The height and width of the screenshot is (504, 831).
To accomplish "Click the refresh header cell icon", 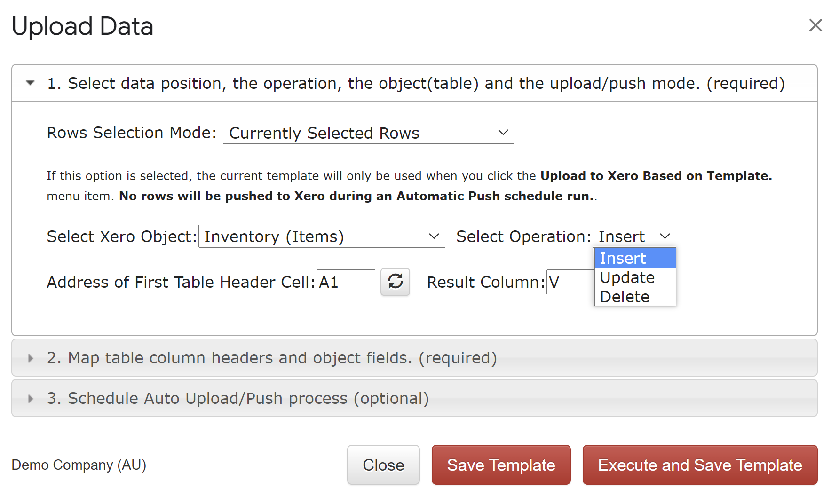I will tap(395, 282).
